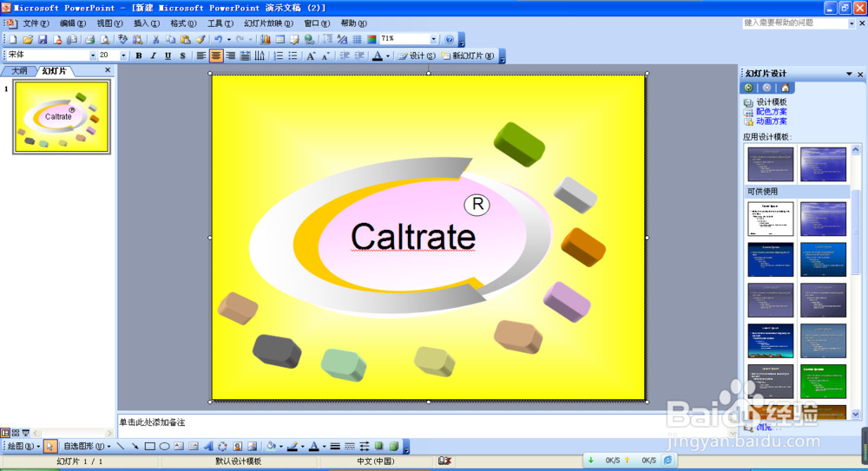Insert WordArt with the slanted A icon
Viewport: 868px width, 471px height.
point(208,446)
